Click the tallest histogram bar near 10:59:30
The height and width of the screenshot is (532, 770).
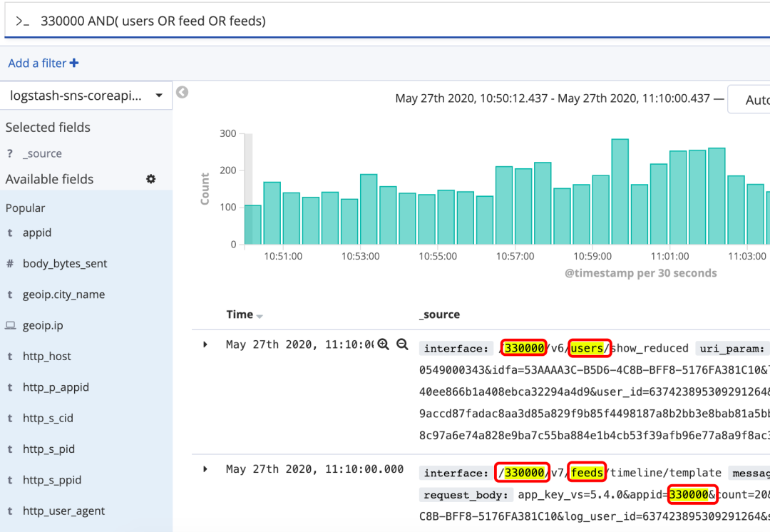[x=620, y=191]
